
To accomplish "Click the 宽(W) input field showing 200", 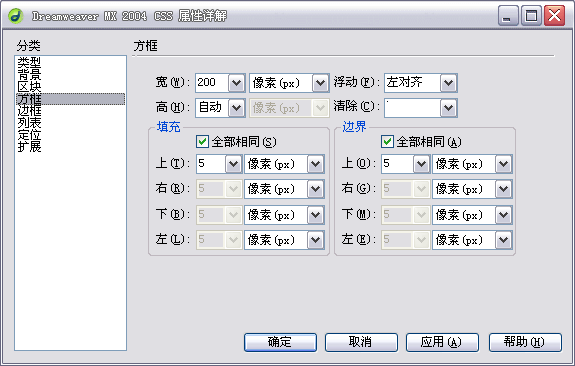I will coord(212,83).
